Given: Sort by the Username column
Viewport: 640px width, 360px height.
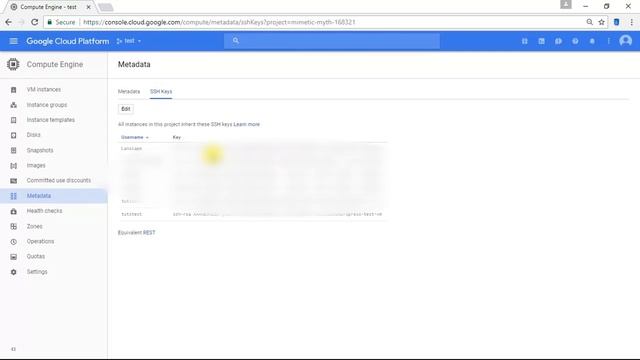Looking at the screenshot, I should 134,138.
